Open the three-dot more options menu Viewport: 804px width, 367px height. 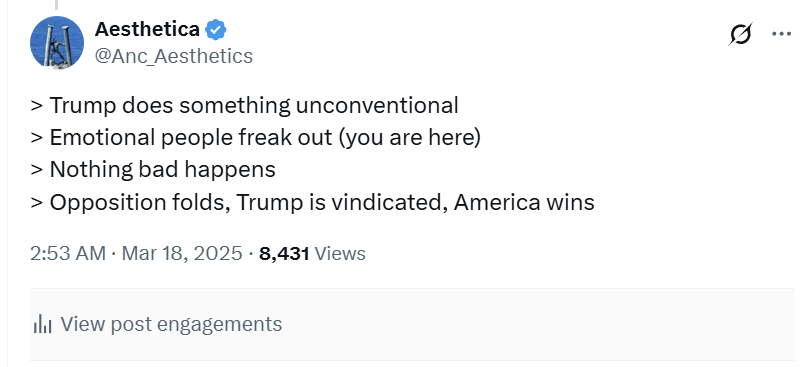click(781, 34)
